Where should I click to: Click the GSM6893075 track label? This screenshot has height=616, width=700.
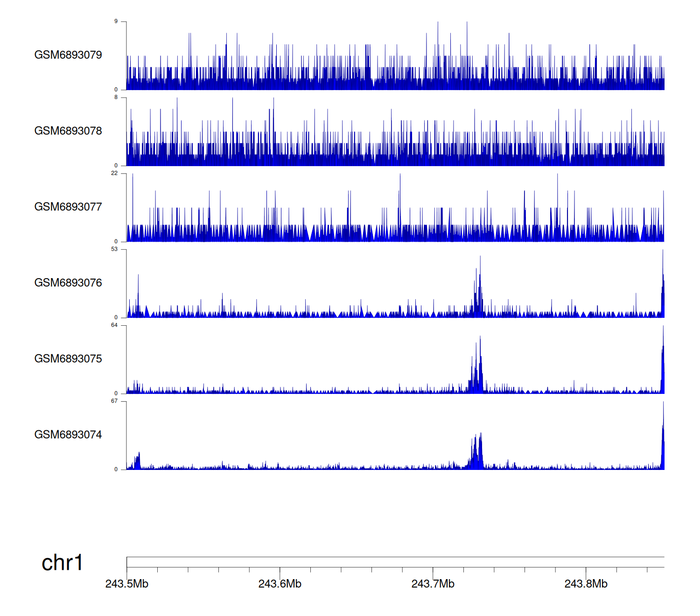[x=68, y=359]
